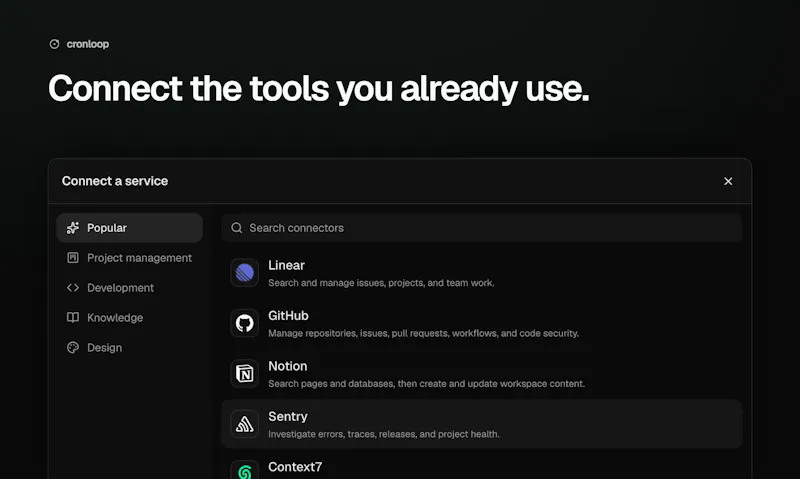This screenshot has width=800, height=479.
Task: Select the Linear connector name
Action: click(x=286, y=265)
